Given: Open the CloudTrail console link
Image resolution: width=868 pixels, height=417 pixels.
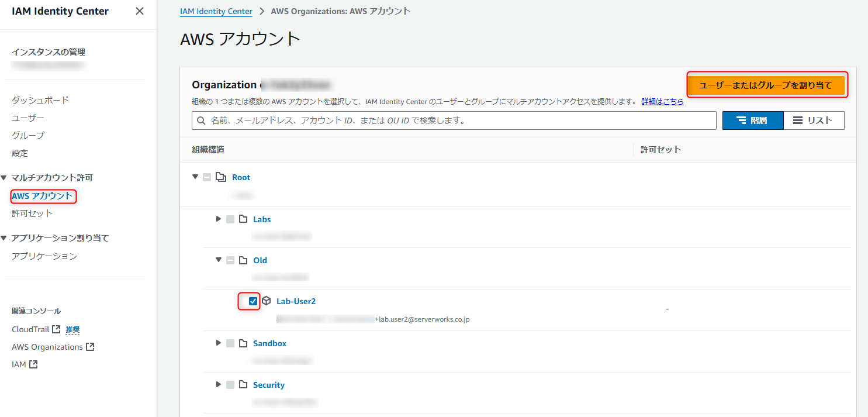Looking at the screenshot, I should coord(30,329).
